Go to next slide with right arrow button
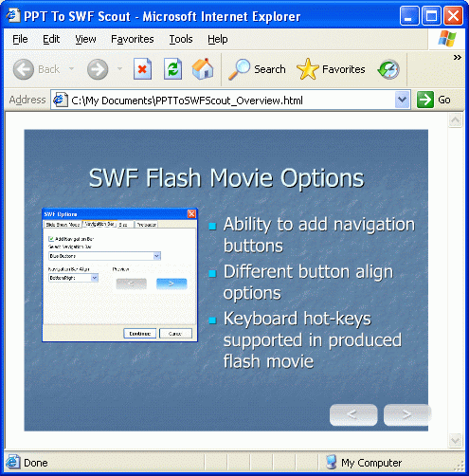Screen dimensions: 469x476 coord(406,414)
